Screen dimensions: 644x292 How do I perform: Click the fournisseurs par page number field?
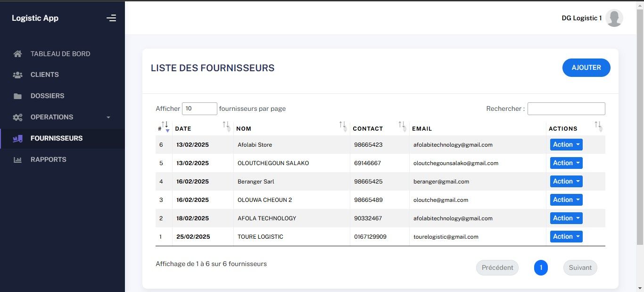(x=199, y=108)
